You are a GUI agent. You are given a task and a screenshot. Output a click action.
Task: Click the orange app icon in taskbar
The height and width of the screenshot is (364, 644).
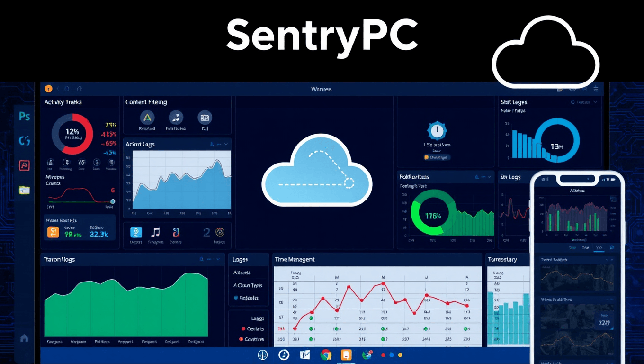(x=347, y=355)
